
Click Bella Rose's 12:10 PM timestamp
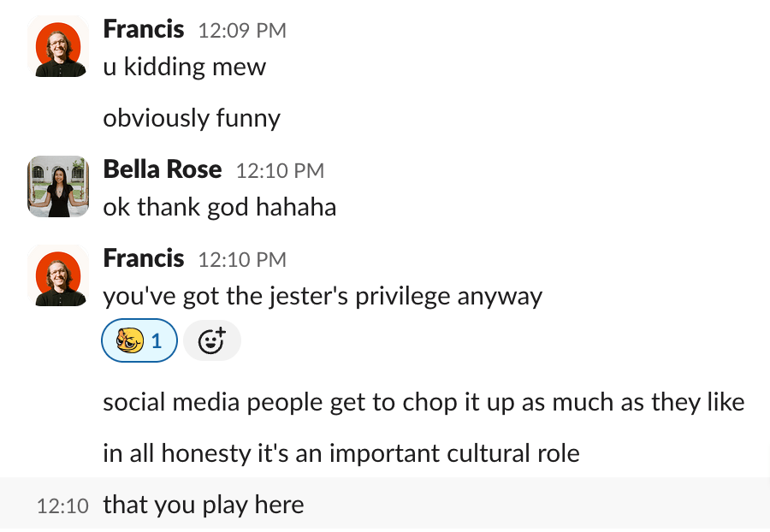tap(280, 171)
